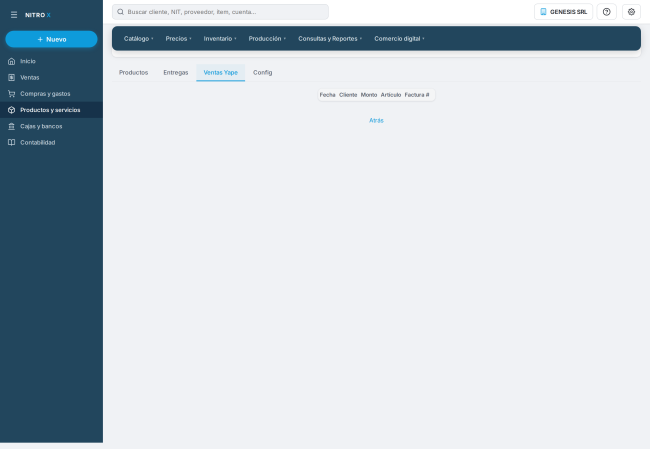The image size is (650, 449).
Task: Switch to the Productos tab
Action: pyautogui.click(x=133, y=73)
